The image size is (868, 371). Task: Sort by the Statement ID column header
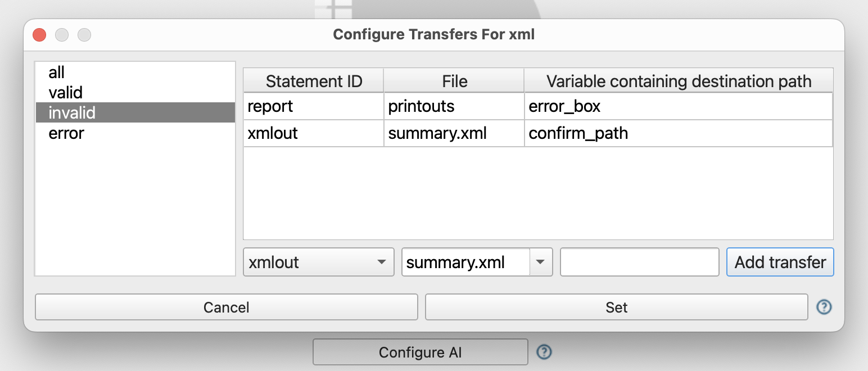click(x=314, y=81)
